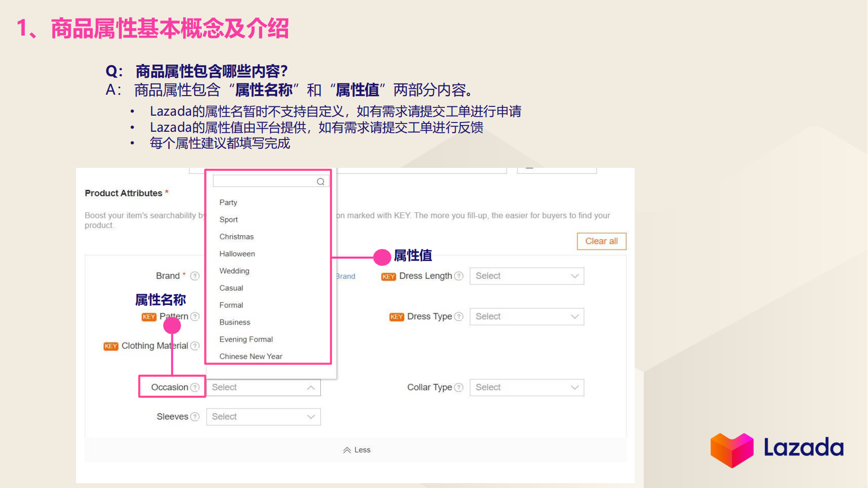The width and height of the screenshot is (868, 488).
Task: Click the Clear all button
Action: pos(601,241)
